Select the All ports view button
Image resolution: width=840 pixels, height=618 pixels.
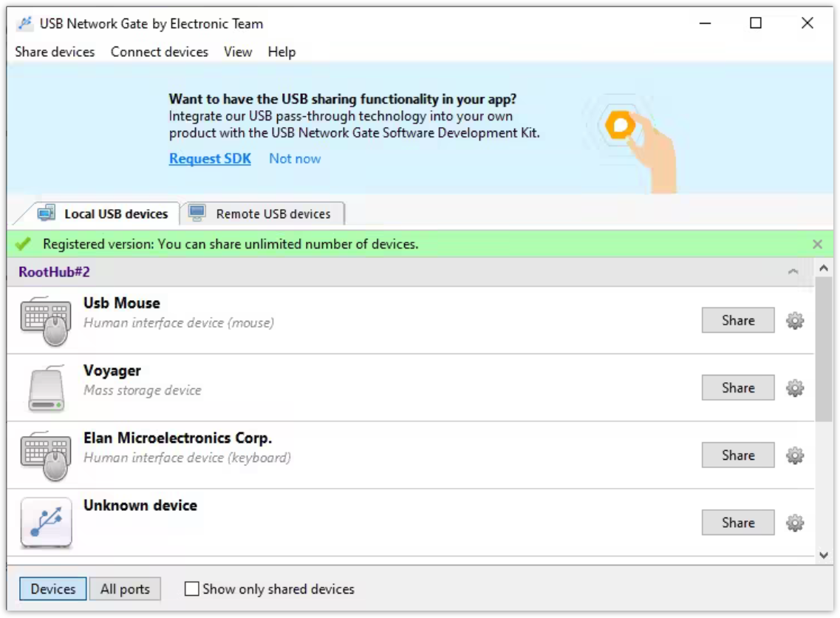point(125,588)
